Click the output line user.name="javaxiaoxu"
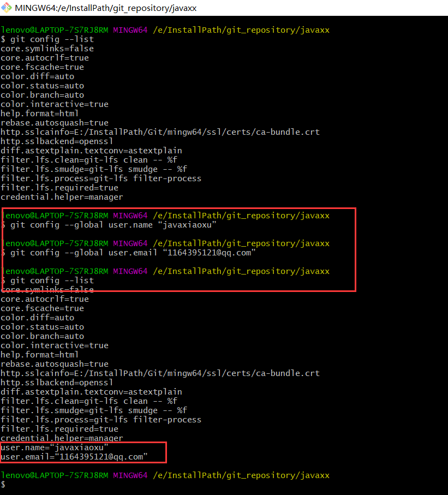Image resolution: width=448 pixels, height=495 pixels. [x=55, y=448]
